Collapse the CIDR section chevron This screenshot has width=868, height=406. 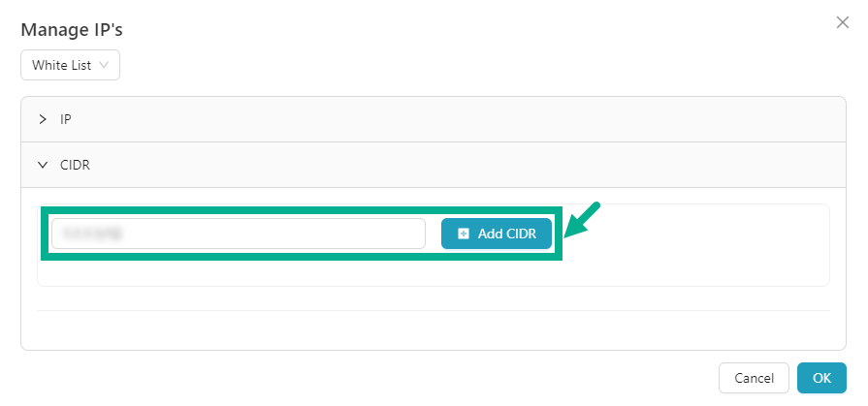click(x=43, y=165)
